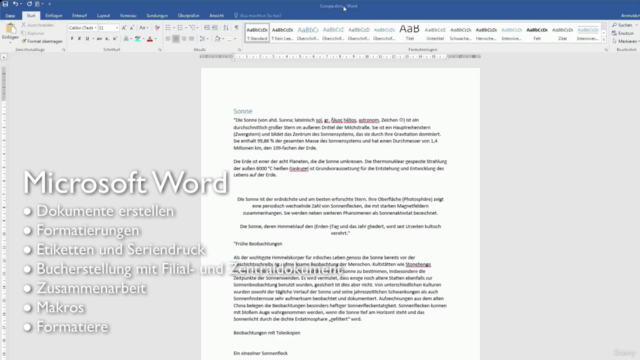Viewport: 640px width, 360px height.
Task: Switch to the Sendungen tab
Action: click(157, 16)
